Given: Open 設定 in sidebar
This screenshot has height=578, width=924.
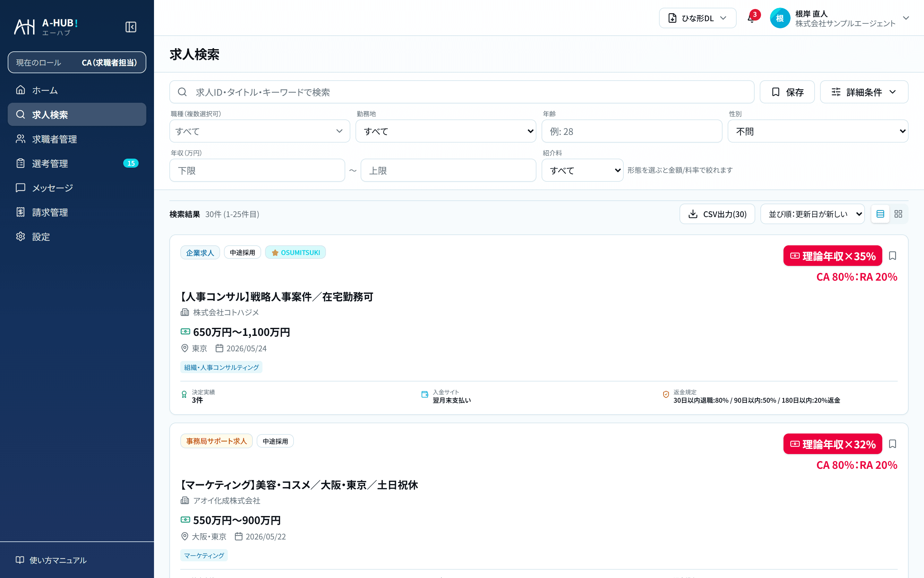Looking at the screenshot, I should point(77,237).
